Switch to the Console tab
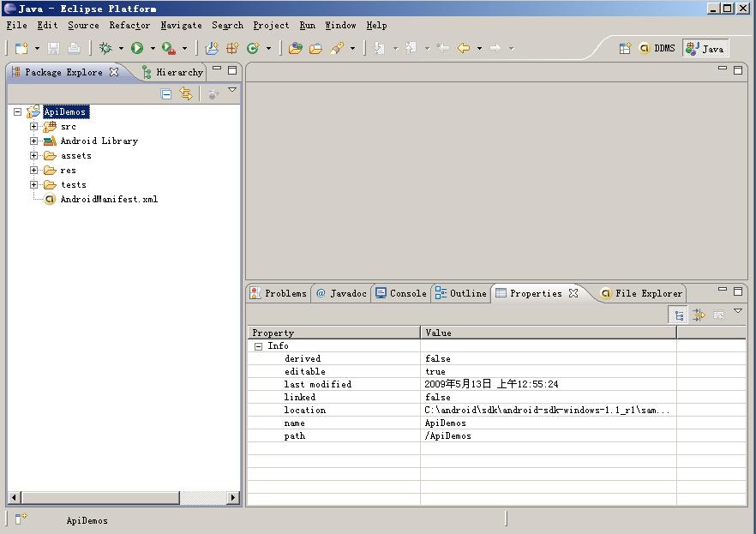Viewport: 756px width, 534px height. click(x=400, y=293)
